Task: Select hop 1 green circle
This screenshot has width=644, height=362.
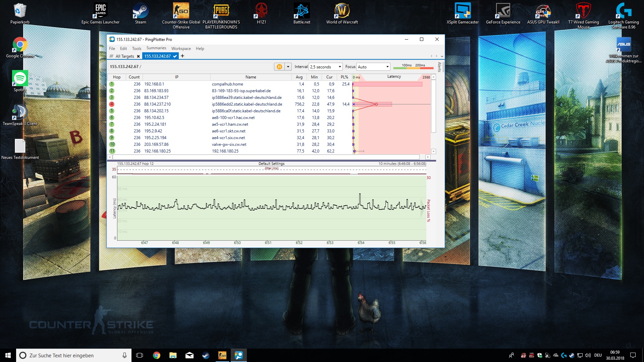Action: pos(112,84)
